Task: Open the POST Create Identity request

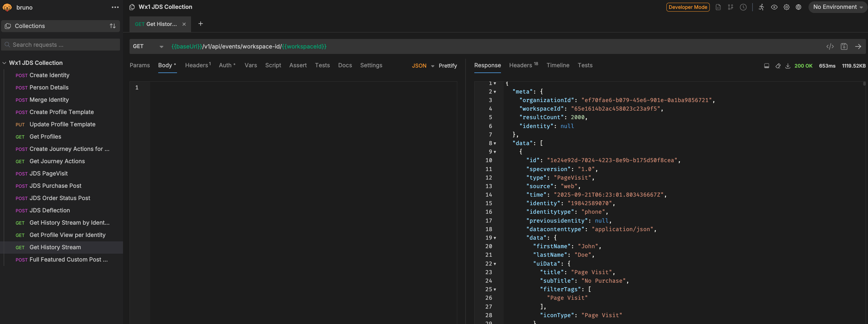Action: point(62,75)
